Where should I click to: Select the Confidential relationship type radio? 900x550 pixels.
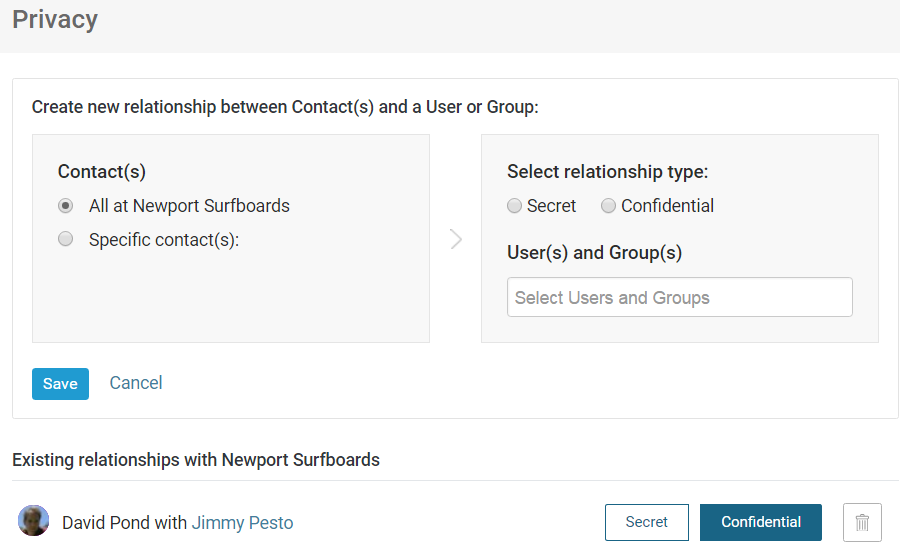608,206
